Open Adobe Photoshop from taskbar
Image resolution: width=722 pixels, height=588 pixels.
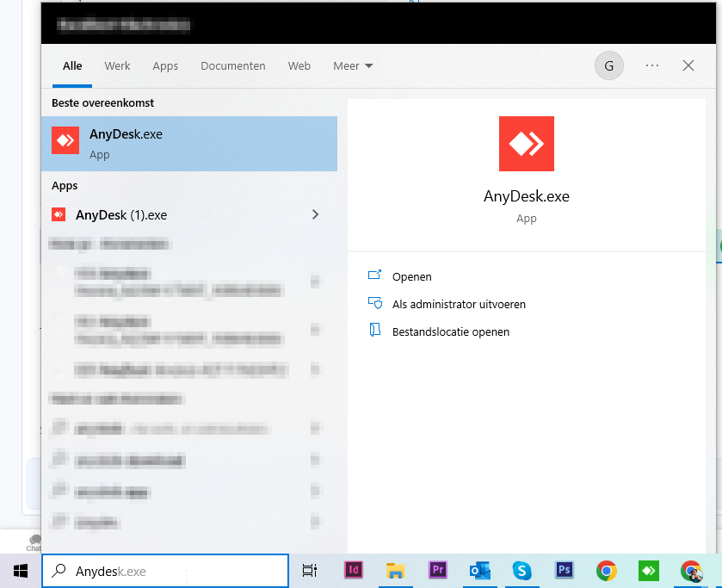[565, 571]
